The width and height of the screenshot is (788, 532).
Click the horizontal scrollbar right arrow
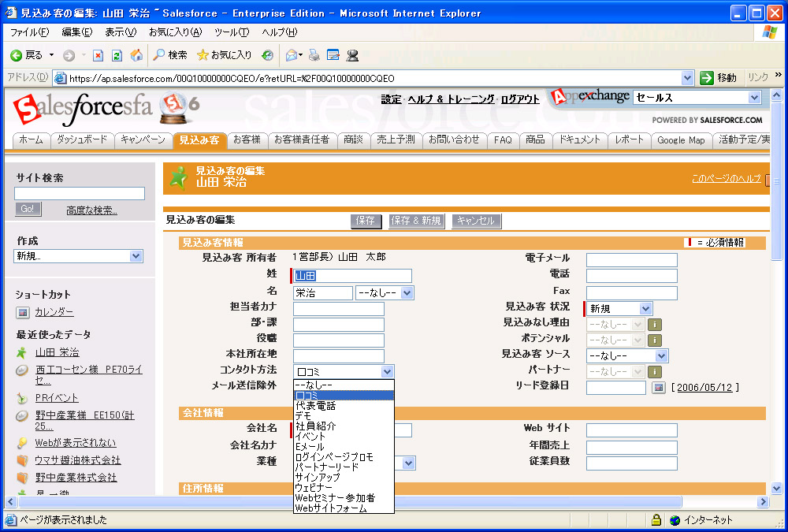point(764,501)
